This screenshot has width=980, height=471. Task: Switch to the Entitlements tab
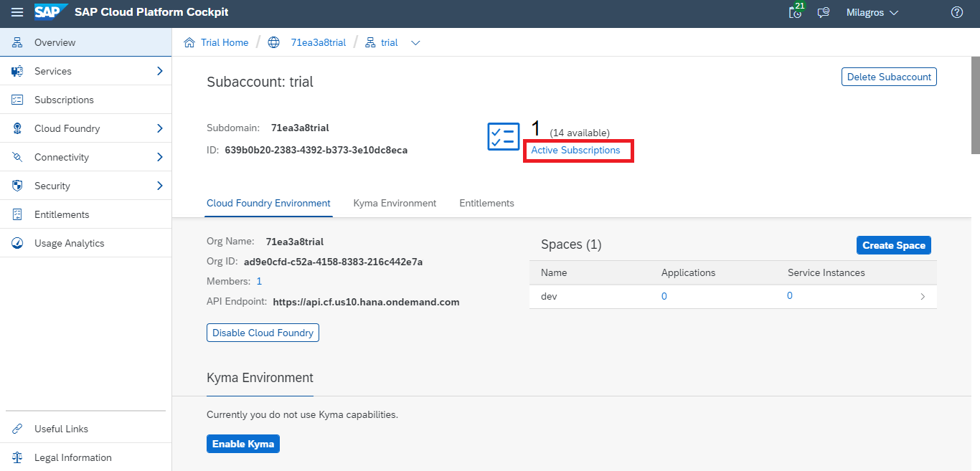pos(486,203)
